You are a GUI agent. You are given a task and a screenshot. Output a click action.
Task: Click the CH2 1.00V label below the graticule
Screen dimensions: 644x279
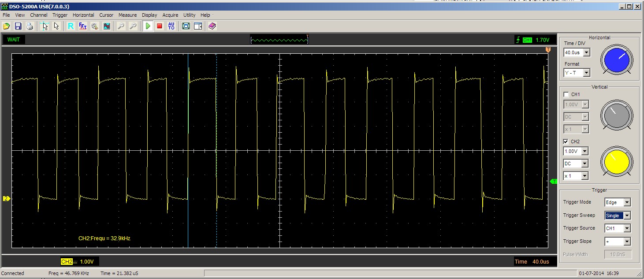(x=79, y=261)
